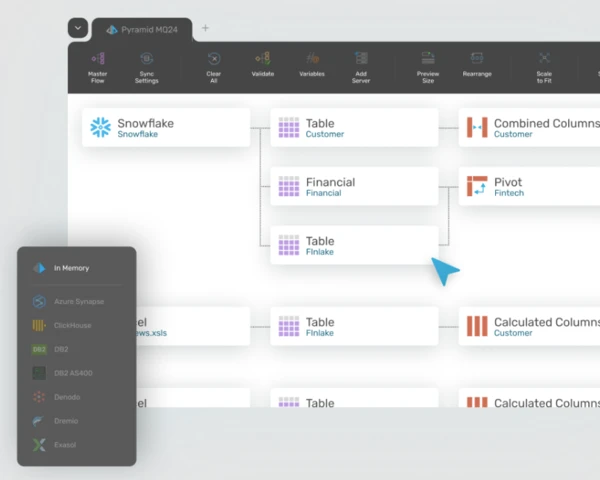Open the Master Flow tool

click(98, 67)
